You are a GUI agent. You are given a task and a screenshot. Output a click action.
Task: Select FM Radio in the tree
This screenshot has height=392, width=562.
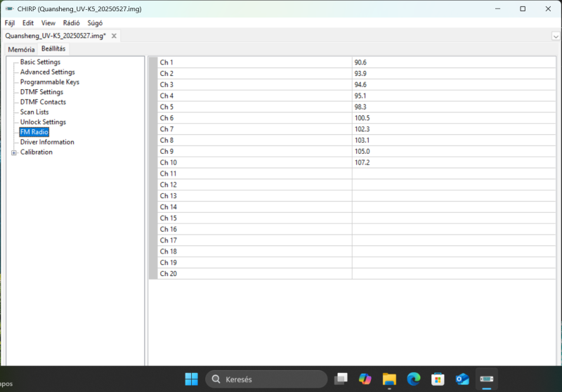tap(34, 132)
